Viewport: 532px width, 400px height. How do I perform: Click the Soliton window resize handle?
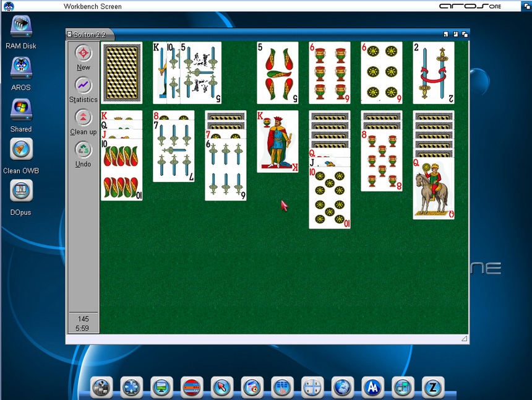464,339
